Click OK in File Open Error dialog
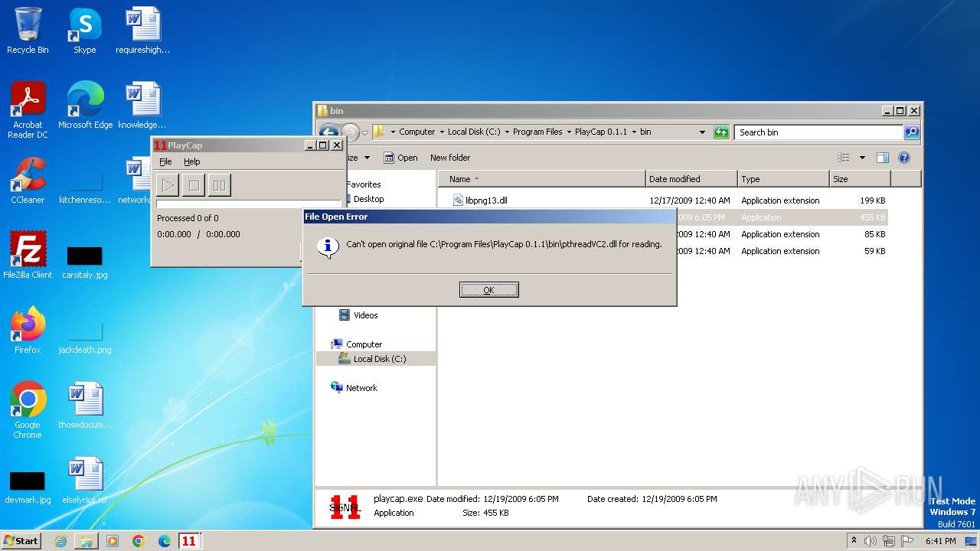 coord(488,290)
